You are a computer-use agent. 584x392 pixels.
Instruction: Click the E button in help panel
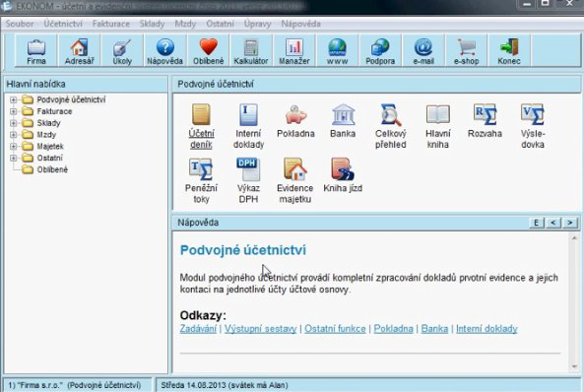click(x=537, y=223)
